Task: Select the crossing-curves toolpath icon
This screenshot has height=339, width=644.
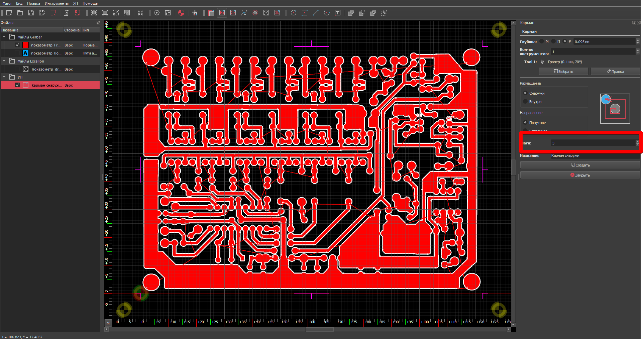Action: click(x=244, y=13)
